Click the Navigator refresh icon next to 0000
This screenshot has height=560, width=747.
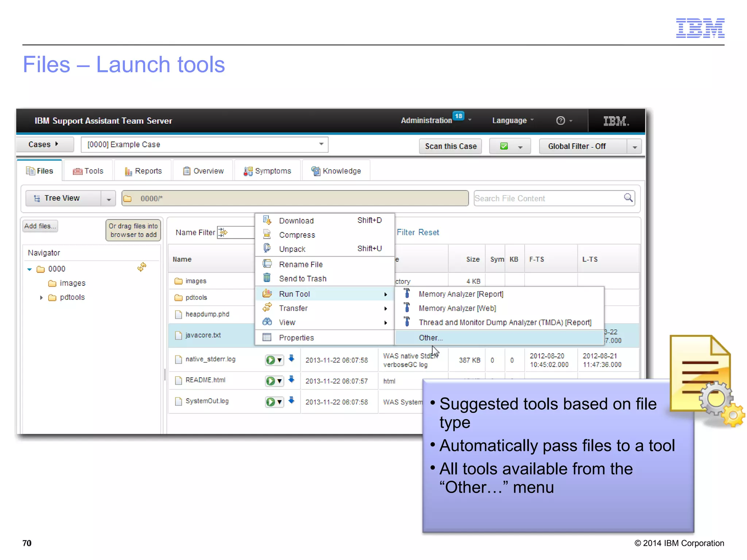pos(142,267)
